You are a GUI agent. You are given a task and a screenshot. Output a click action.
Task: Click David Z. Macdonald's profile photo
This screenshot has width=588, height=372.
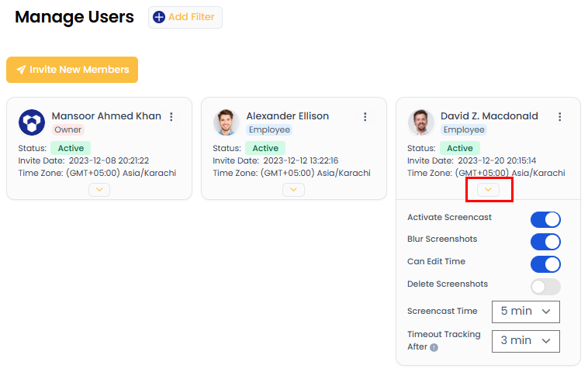421,122
